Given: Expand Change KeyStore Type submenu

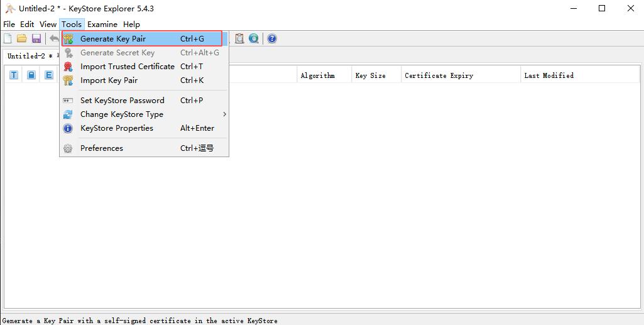Looking at the screenshot, I should pos(144,114).
